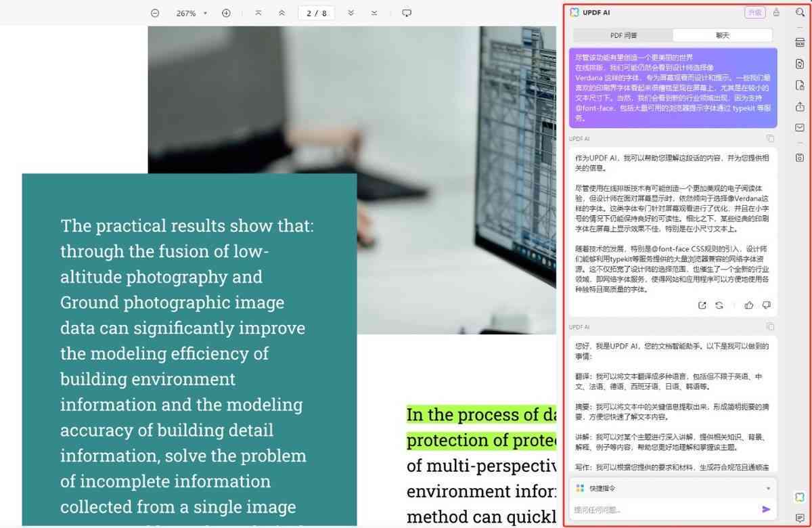
Task: Expand the 快捷指令 quick prompts dropdown
Action: (x=768, y=489)
